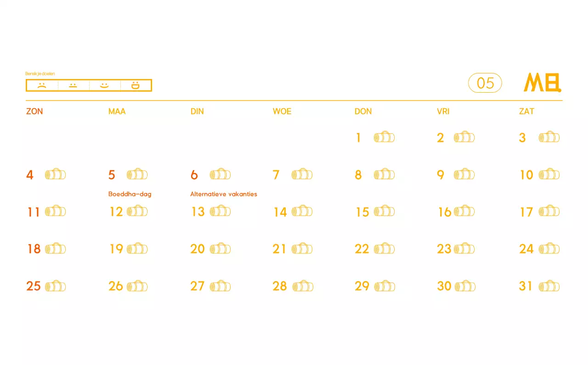588x365 pixels.
Task: Select the smiling face mood icon
Action: click(104, 85)
